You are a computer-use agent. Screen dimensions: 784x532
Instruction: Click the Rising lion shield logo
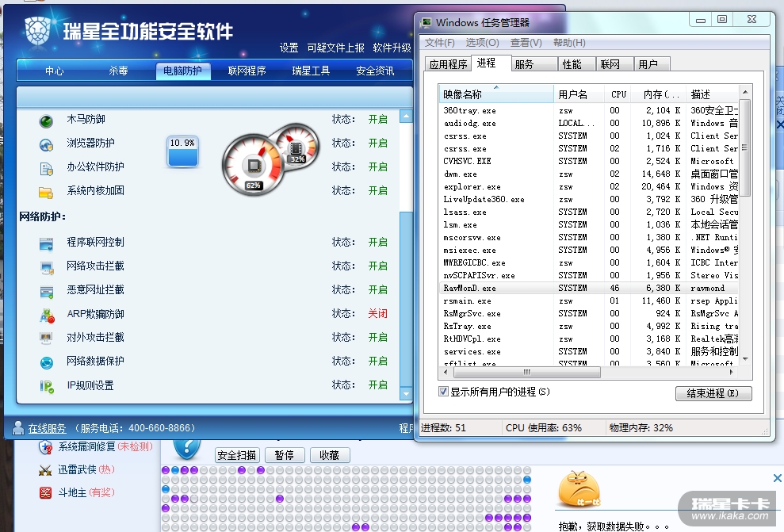coord(37,30)
